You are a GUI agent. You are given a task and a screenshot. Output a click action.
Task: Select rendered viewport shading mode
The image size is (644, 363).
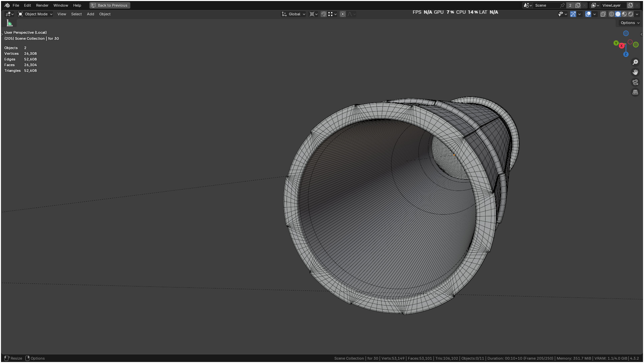click(x=631, y=14)
